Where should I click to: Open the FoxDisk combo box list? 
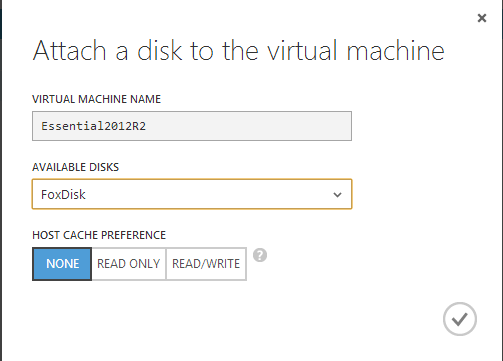point(192,194)
